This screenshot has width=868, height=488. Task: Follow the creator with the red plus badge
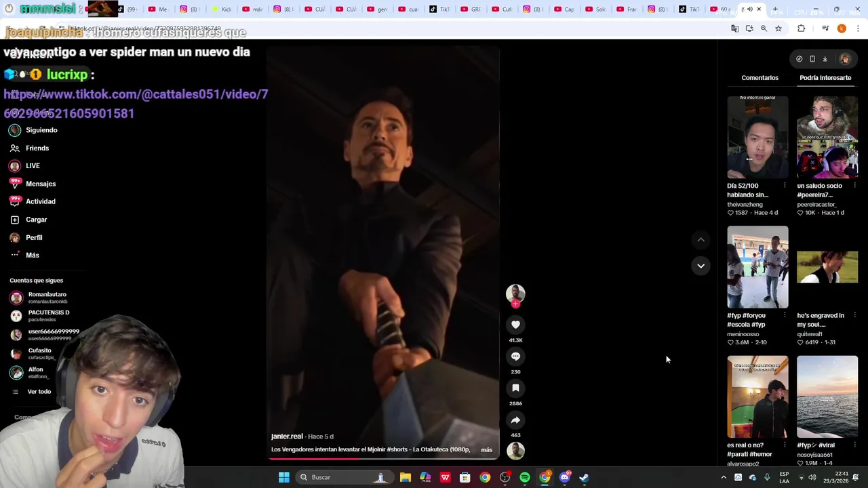[515, 304]
